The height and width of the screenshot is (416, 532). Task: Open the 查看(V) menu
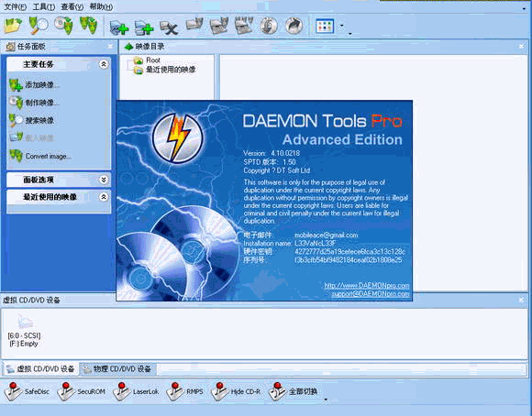coord(72,6)
